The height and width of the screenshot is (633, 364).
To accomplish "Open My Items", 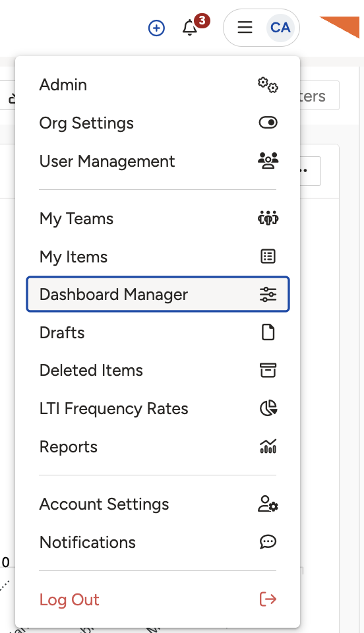I will tap(158, 256).
